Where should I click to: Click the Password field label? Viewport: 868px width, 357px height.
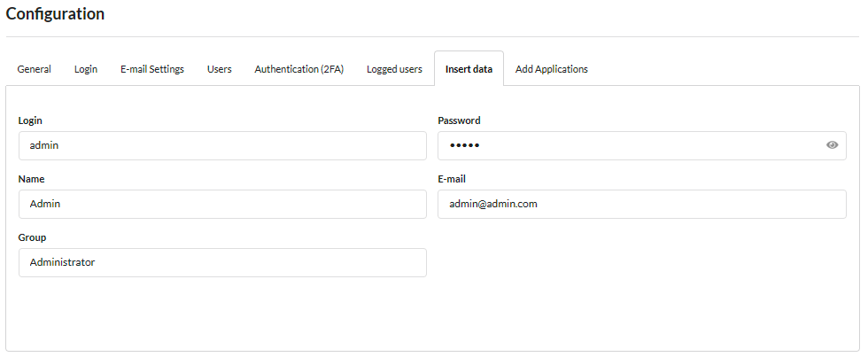459,120
